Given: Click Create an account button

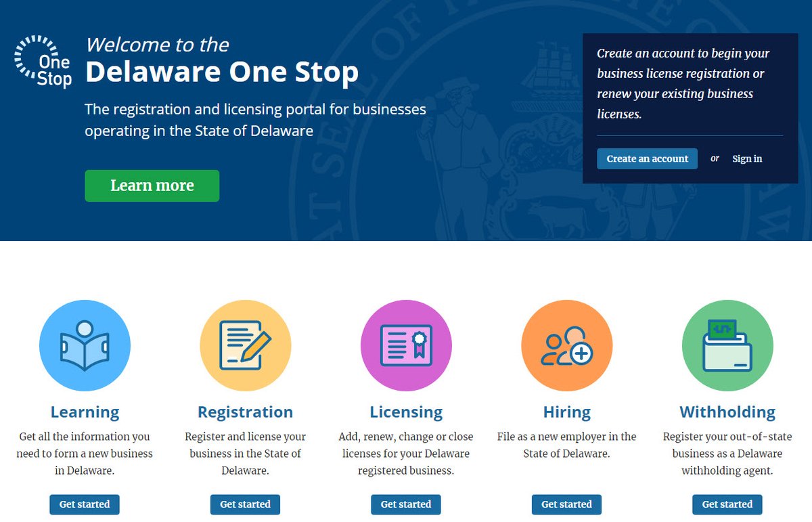Looking at the screenshot, I should tap(647, 158).
